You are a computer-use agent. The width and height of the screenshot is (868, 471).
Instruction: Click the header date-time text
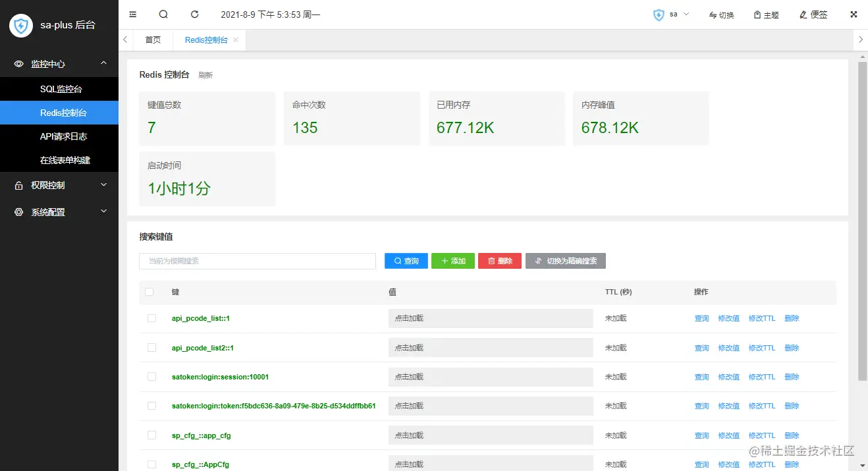(271, 14)
